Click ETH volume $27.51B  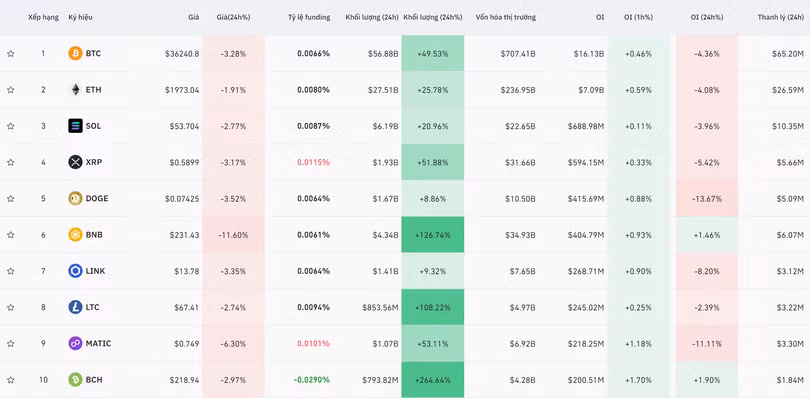click(383, 90)
